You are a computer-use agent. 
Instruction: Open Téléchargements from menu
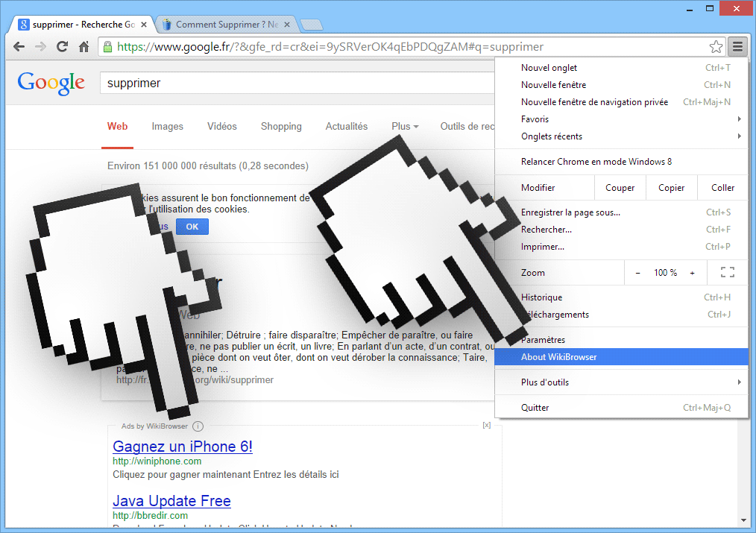(x=621, y=315)
